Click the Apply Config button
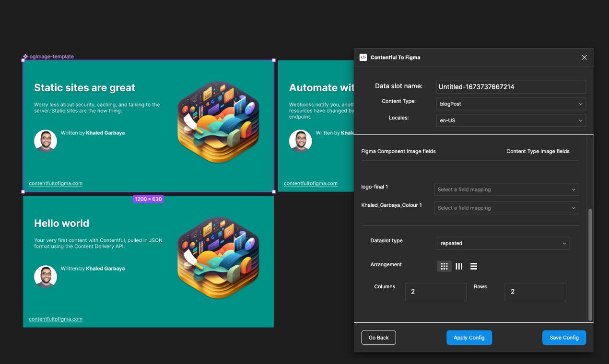609x364 pixels. pyautogui.click(x=469, y=338)
